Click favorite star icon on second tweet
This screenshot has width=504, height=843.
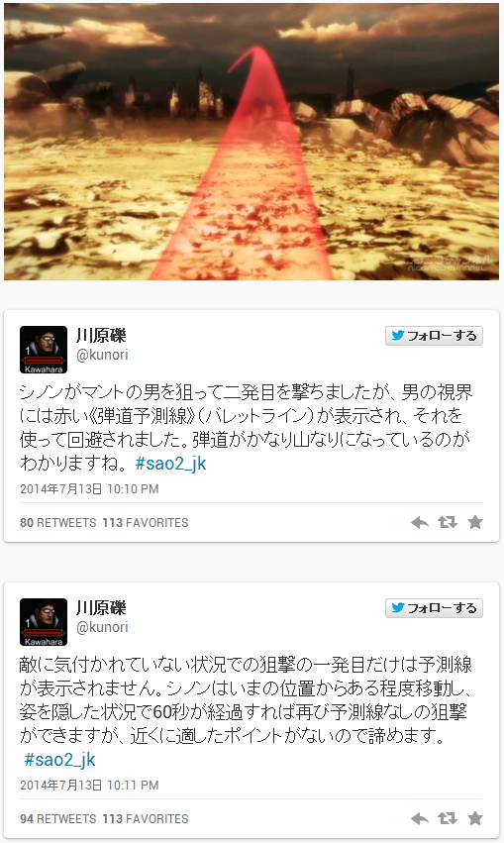475,818
